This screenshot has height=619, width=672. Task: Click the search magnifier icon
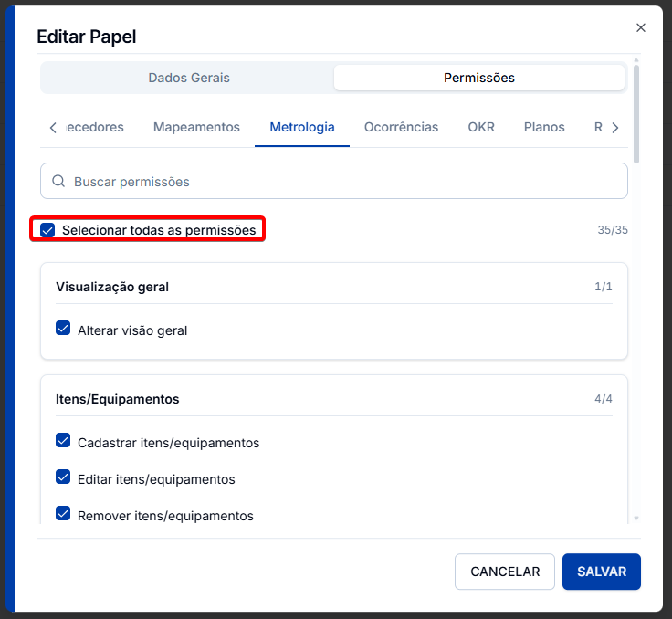pyautogui.click(x=58, y=182)
